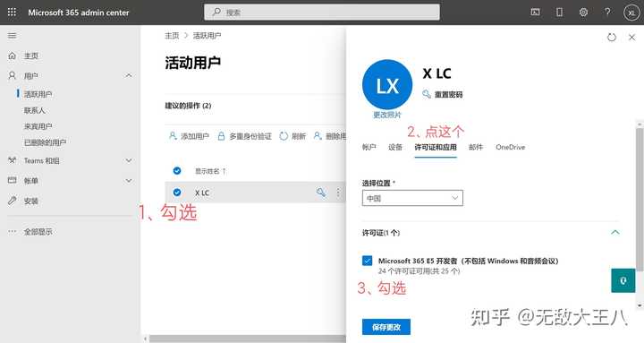This screenshot has width=644, height=343.
Task: Switch to the OneDrive tab
Action: [510, 147]
